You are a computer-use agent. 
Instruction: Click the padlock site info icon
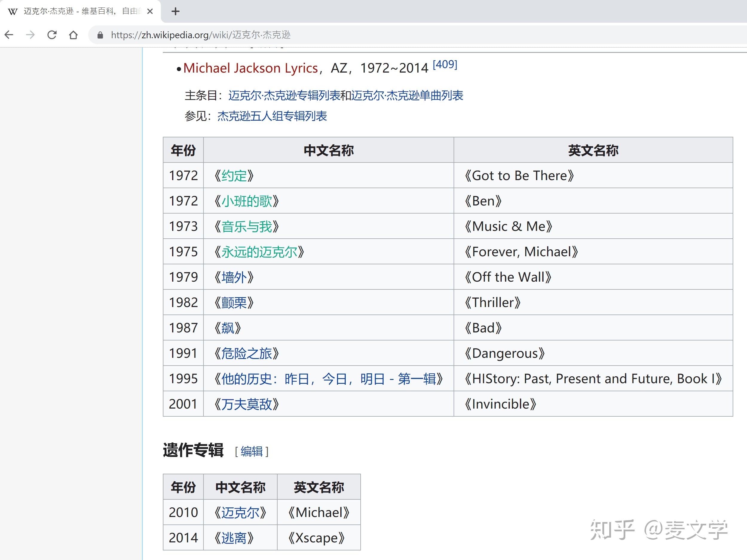[100, 35]
